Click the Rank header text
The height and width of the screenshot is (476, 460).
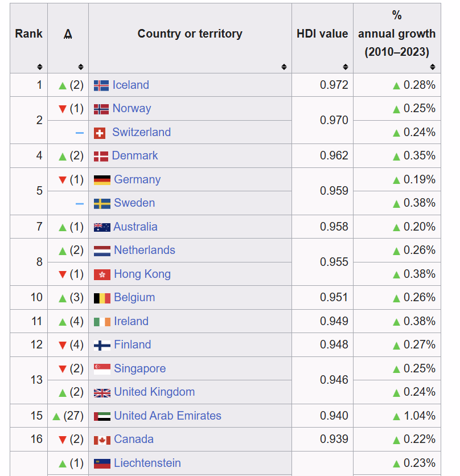click(x=29, y=34)
